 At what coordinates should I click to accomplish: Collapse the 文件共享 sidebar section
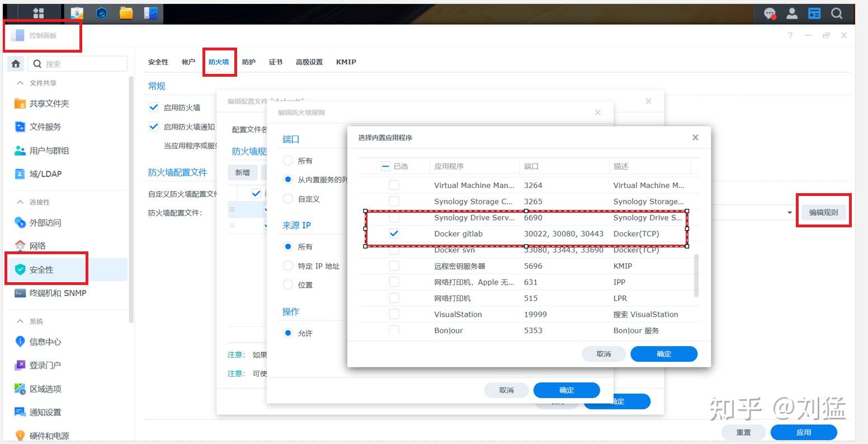point(20,83)
